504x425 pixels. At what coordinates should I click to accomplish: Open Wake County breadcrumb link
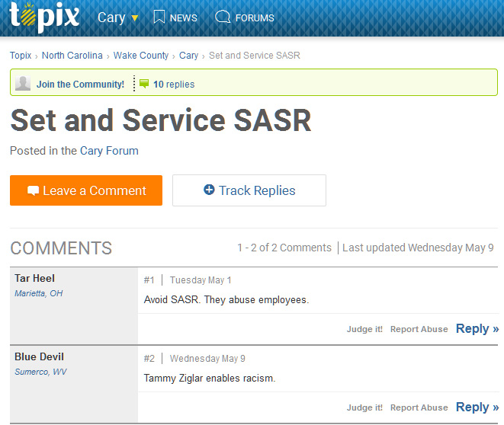(x=141, y=56)
